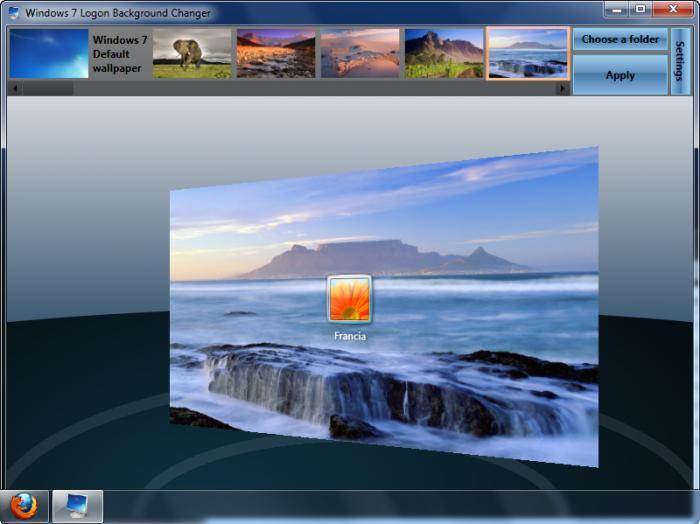Click the right scroll arrow of thumbnail strip

(562, 88)
